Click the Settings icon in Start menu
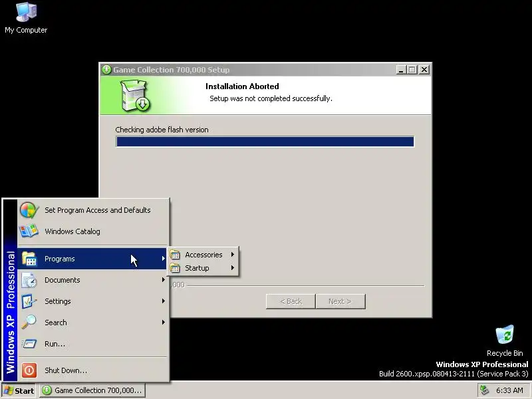532x399 pixels. pyautogui.click(x=29, y=301)
